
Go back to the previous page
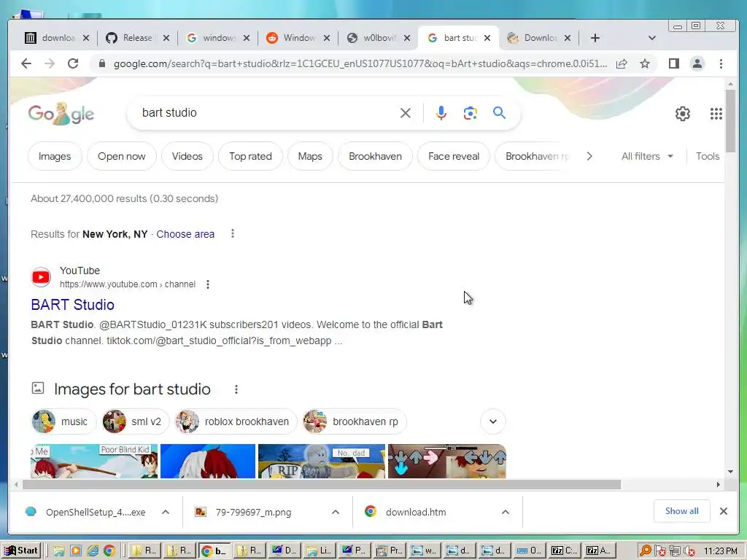(x=26, y=63)
